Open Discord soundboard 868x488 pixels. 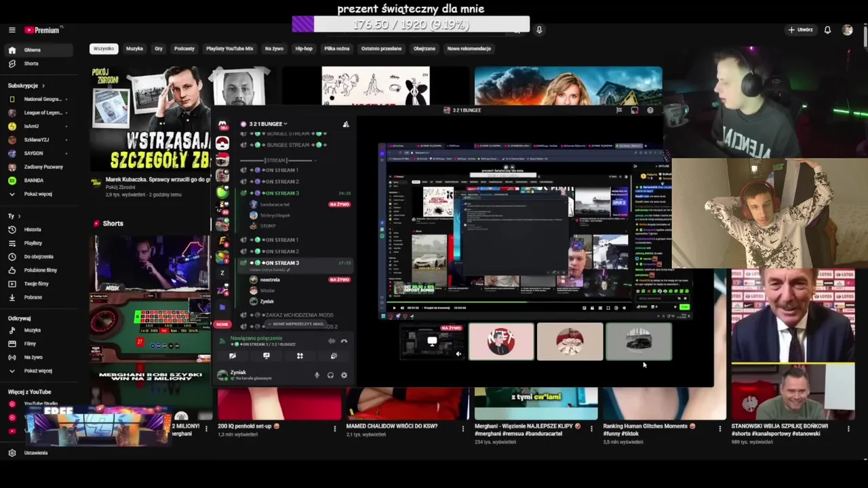pos(334,356)
